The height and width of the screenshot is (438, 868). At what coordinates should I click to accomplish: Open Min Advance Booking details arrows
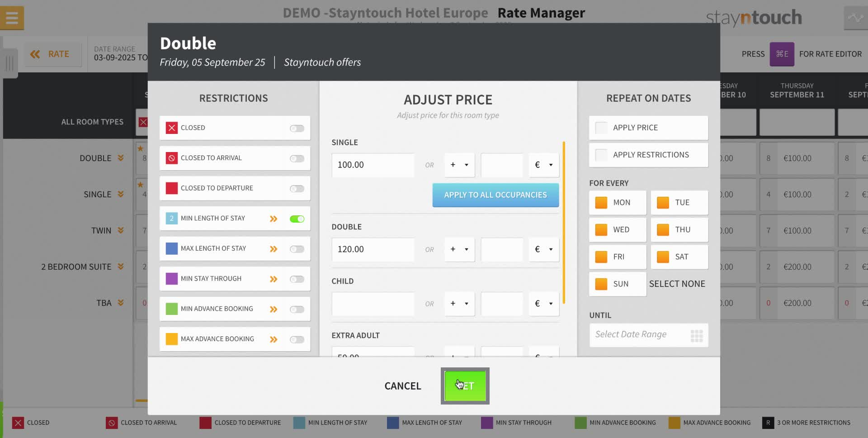point(274,309)
